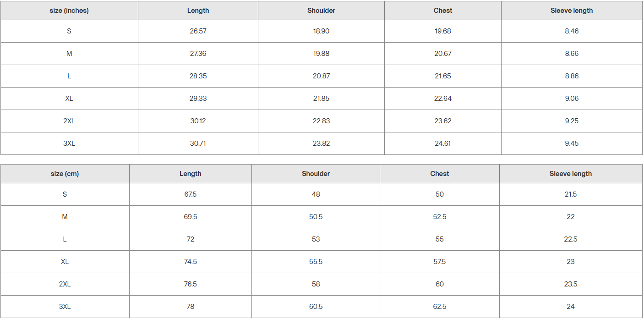Viewport: 644px width, 319px height.
Task: Select the 22.5 sleeve length cell
Action: point(570,239)
